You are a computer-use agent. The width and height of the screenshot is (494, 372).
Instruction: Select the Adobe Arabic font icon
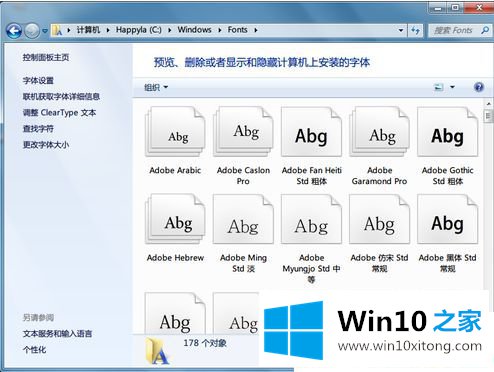point(175,132)
